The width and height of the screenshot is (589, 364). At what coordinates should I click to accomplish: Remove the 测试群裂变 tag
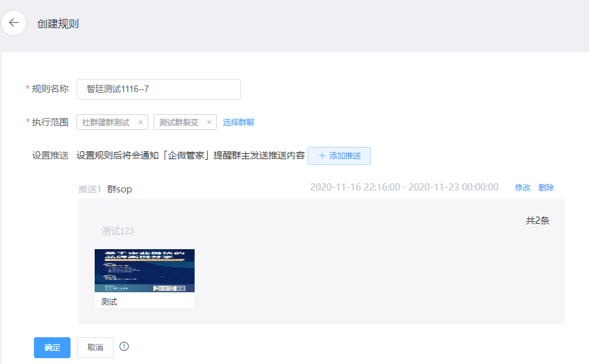pyautogui.click(x=209, y=123)
